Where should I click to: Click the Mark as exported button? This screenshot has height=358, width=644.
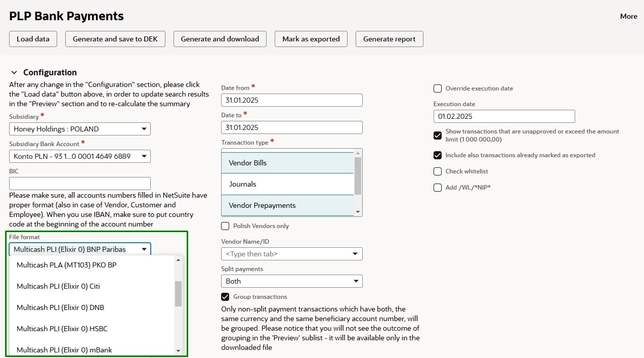click(x=311, y=39)
